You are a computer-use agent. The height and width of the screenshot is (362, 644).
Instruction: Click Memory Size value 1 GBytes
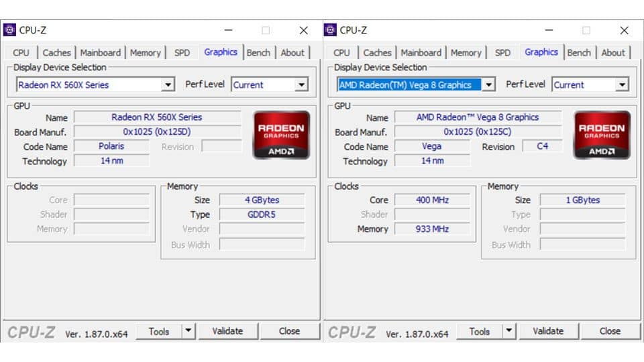tap(583, 200)
